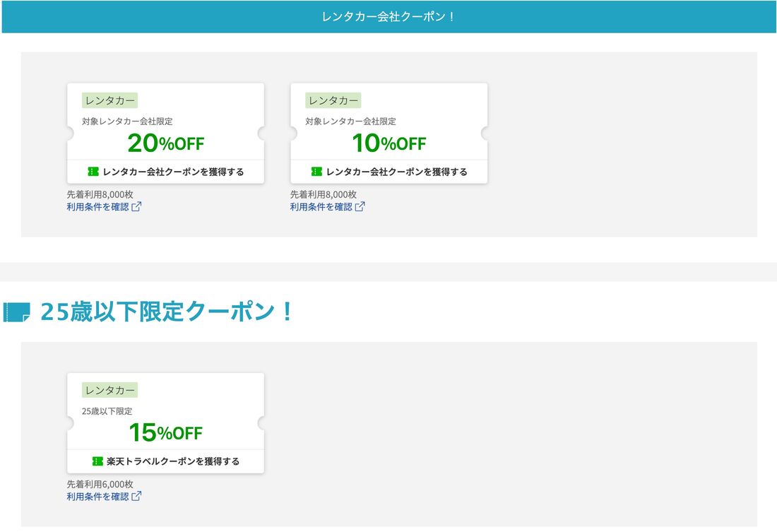Click the ticket icon beside 楽天トラベルクーポンを獲得する
Viewport: 777px width, 532px height.
click(x=97, y=461)
